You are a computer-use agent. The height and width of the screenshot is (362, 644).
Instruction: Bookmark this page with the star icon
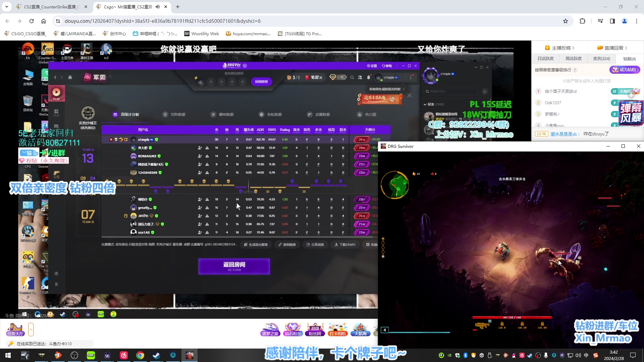pos(566,21)
